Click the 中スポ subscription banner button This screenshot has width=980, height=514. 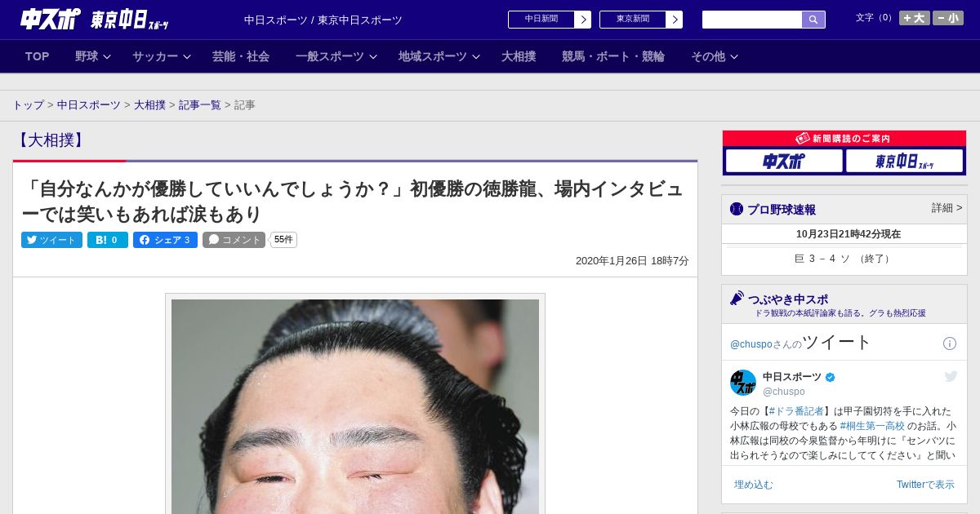click(784, 161)
